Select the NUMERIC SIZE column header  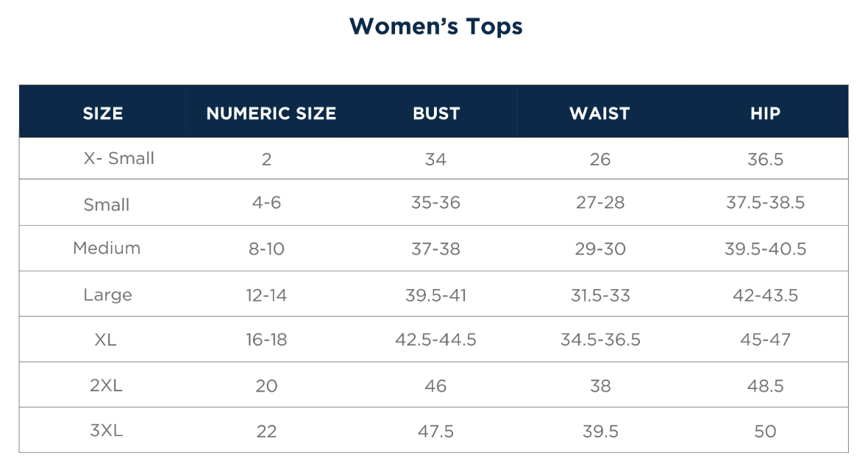click(271, 113)
